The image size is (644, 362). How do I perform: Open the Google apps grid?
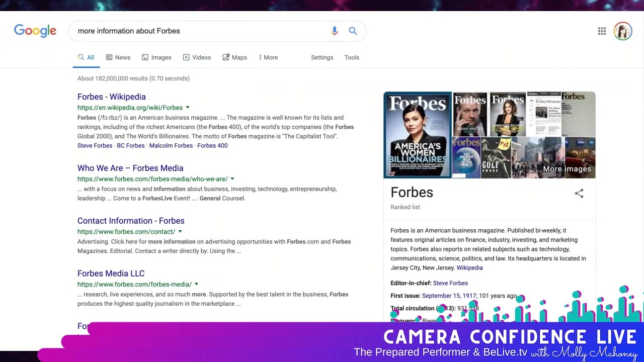pyautogui.click(x=602, y=31)
